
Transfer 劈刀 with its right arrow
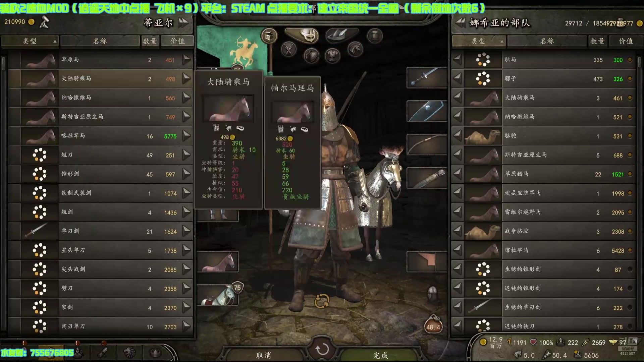tap(186, 289)
